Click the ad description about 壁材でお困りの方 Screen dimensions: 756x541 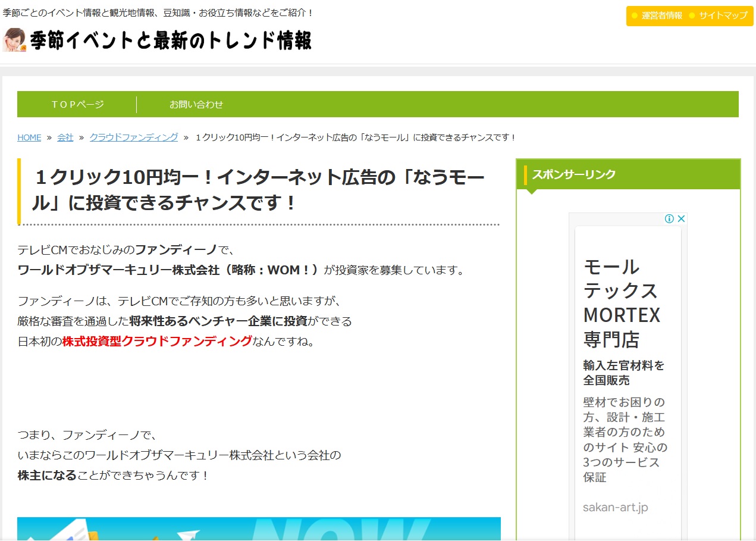[624, 439]
